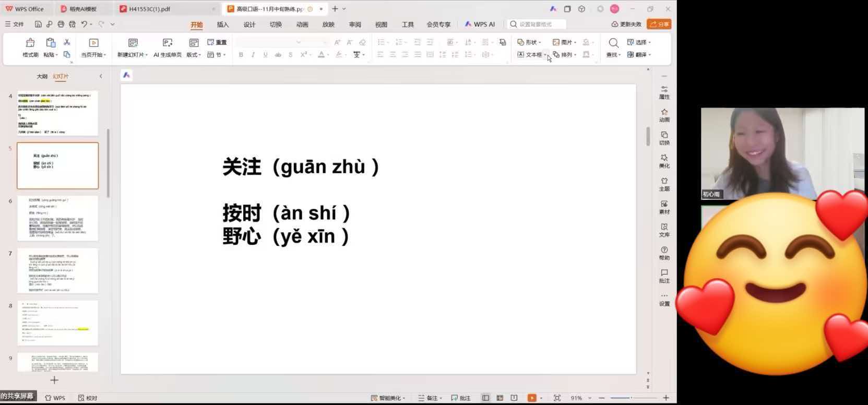Click the Format Painter (格式刷) icon
868x405 pixels.
(30, 43)
